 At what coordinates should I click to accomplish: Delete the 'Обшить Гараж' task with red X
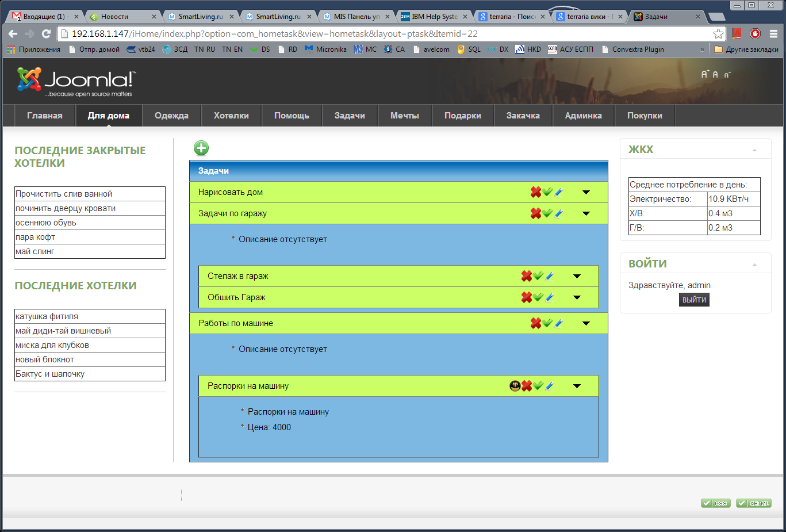[x=526, y=297]
